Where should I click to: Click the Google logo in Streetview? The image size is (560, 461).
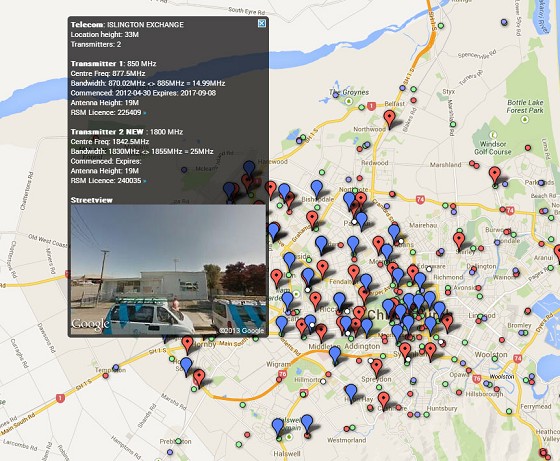pos(90,324)
